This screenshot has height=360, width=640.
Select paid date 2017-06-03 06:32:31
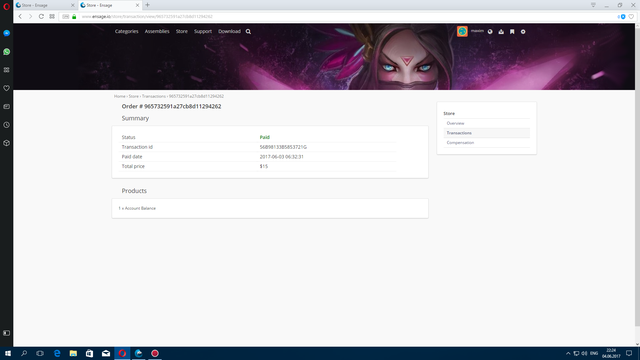282,157
